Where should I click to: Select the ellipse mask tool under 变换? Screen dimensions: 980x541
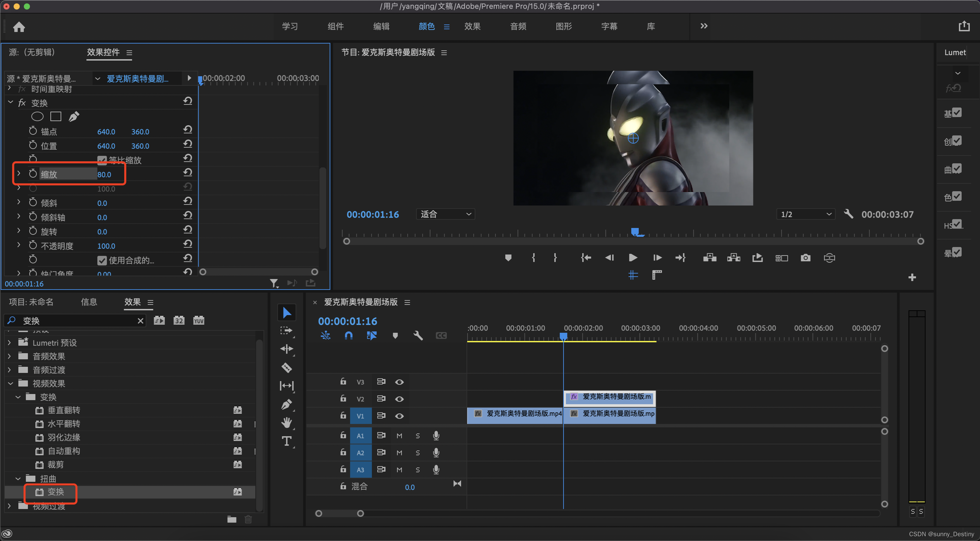click(x=37, y=116)
